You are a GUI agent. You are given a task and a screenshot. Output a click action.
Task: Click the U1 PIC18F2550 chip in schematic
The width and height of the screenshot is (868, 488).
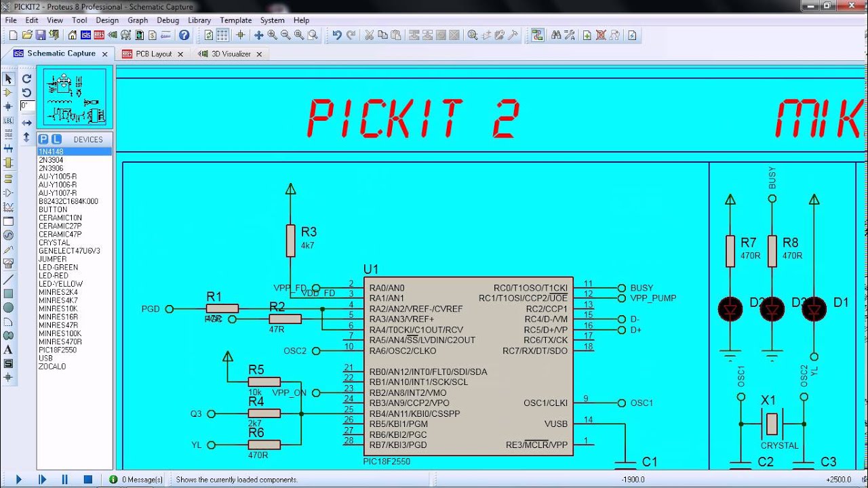tap(468, 366)
